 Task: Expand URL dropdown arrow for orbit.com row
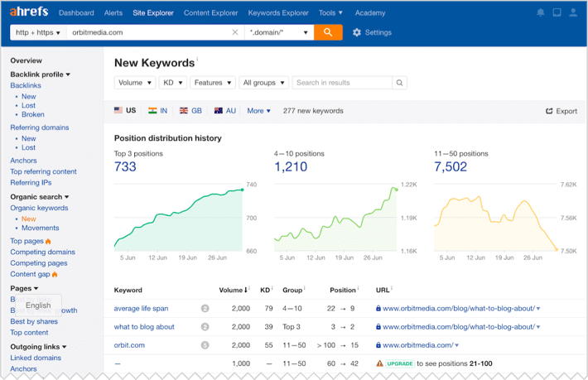coord(457,345)
